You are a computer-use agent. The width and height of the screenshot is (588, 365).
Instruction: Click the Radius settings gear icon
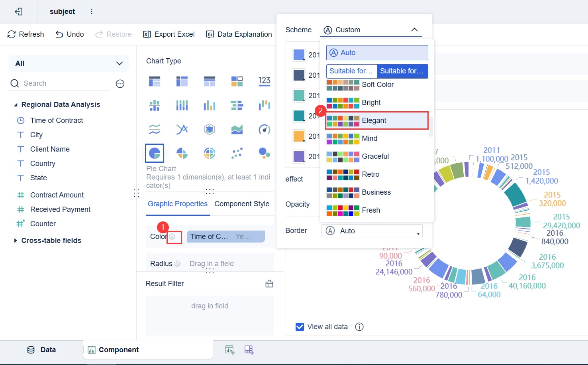[177, 264]
